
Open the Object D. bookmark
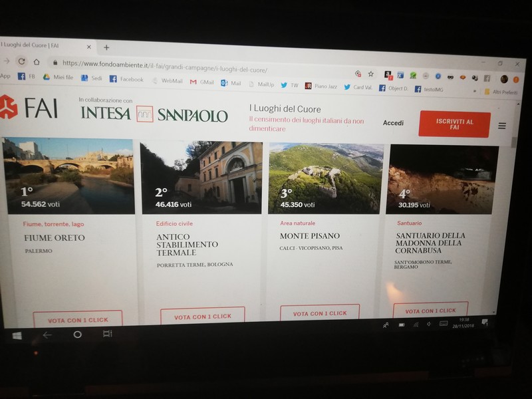point(394,88)
